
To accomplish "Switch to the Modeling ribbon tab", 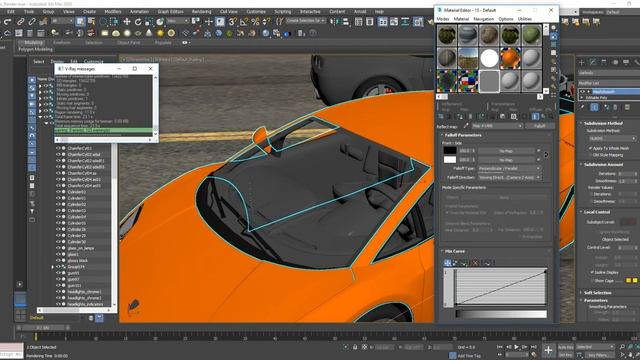I will pyautogui.click(x=33, y=42).
